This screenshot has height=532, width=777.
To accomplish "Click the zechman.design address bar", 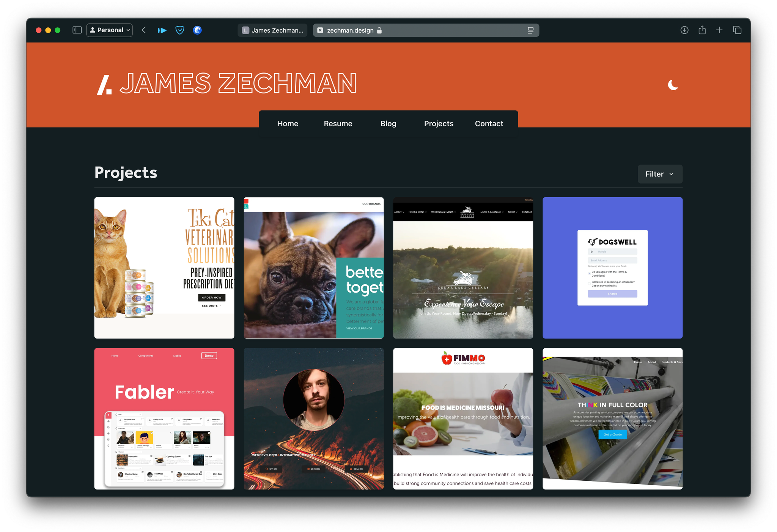I will tap(426, 30).
